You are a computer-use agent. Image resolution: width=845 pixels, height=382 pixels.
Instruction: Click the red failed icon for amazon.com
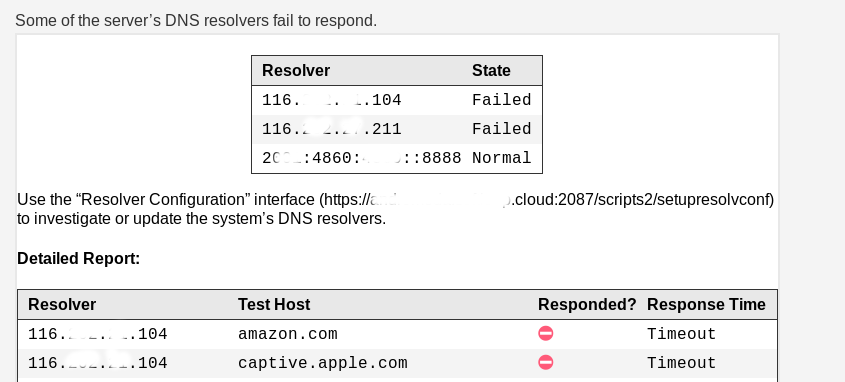coord(545,334)
